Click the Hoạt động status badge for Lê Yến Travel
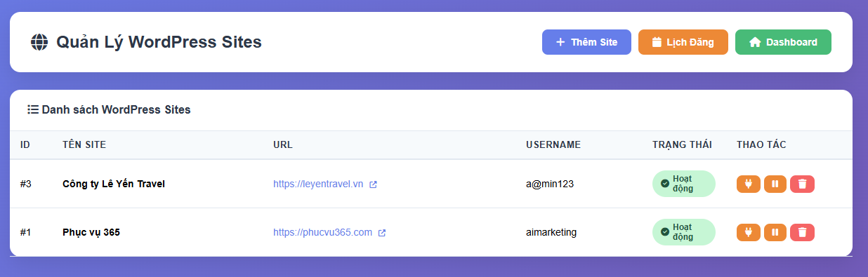This screenshot has height=277, width=868. click(683, 184)
